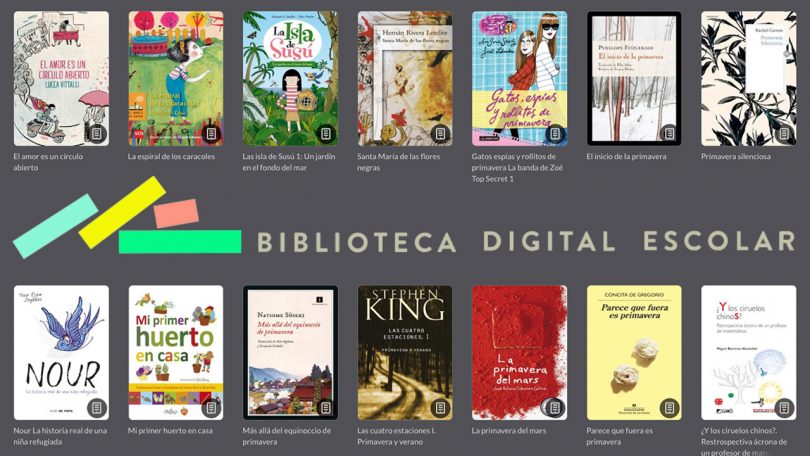Open Más allá del equinoccio de primavera cover
The image size is (810, 456).
coord(290,352)
